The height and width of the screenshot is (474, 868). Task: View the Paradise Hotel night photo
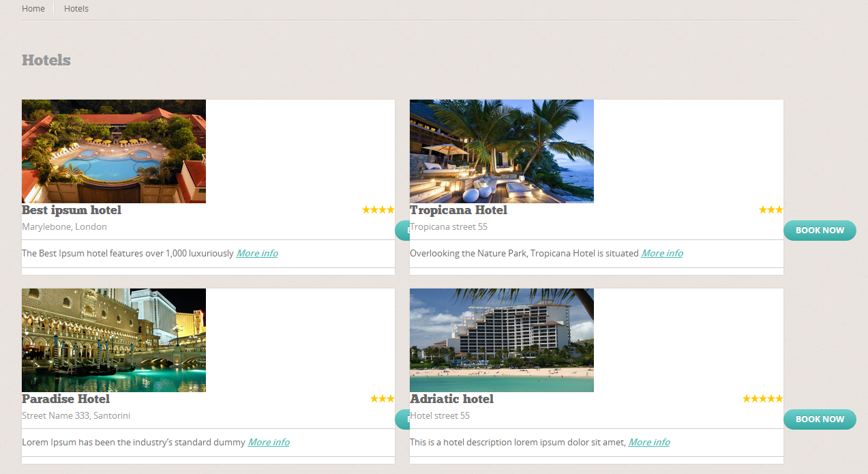[114, 340]
